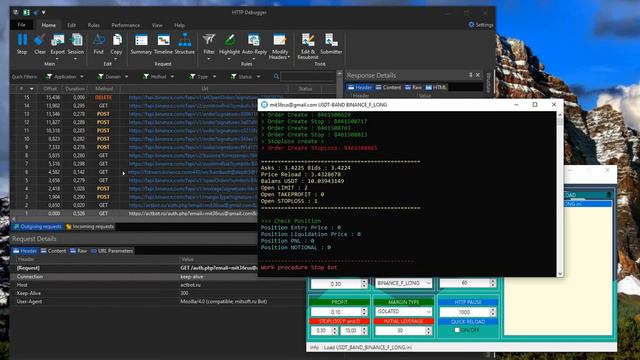Select the Connection keep-alive header row
Viewport: 640px width, 360px height.
pos(135,276)
